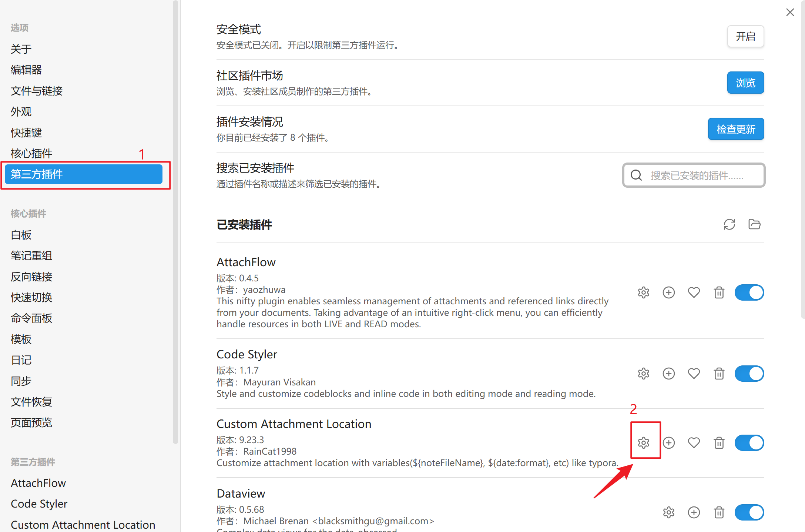805x532 pixels.
Task: Disable the AttachFlow plugin toggle
Action: coord(749,292)
